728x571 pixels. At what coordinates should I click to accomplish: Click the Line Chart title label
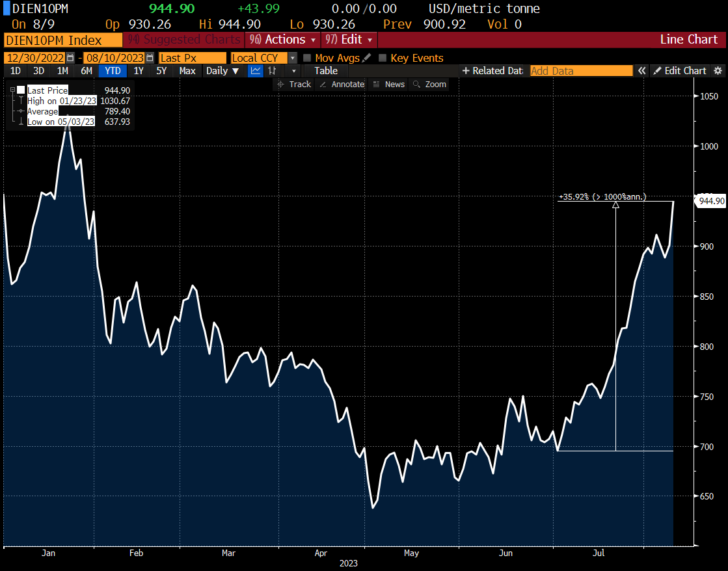[688, 40]
